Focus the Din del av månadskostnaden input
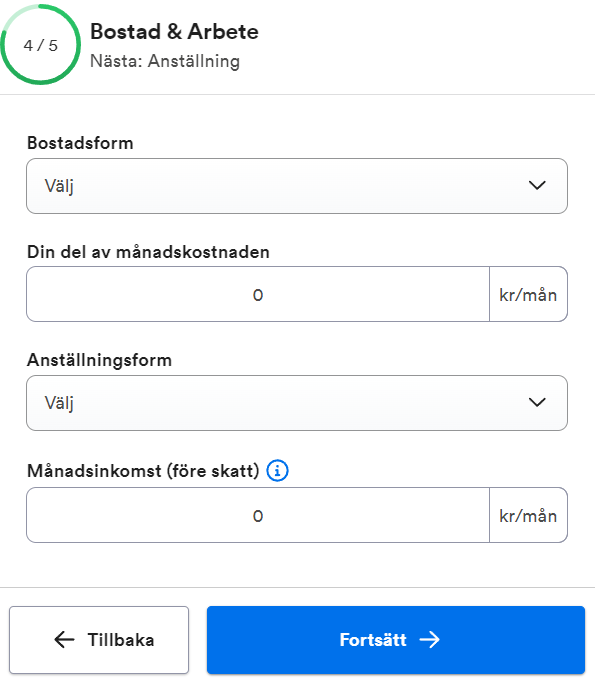Image resolution: width=595 pixels, height=678 pixels. 258,294
